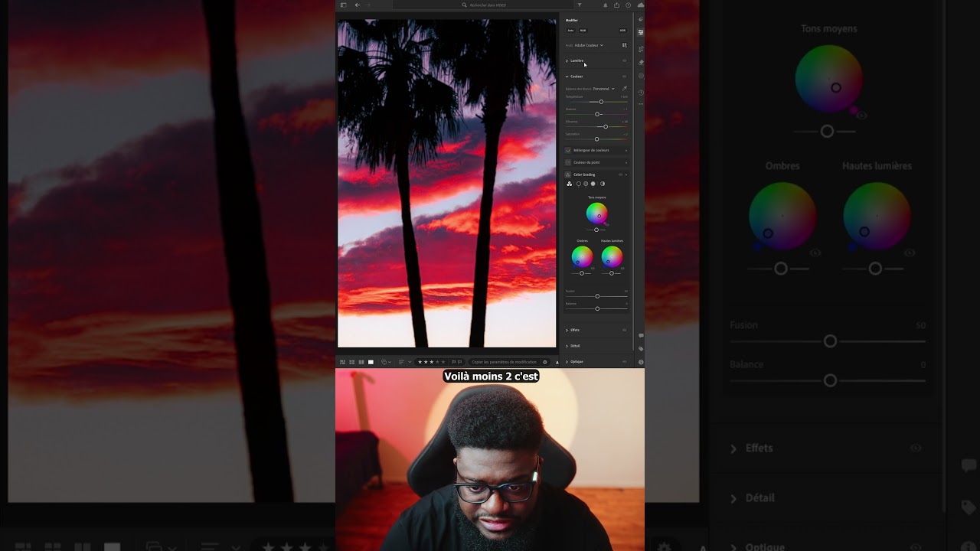Select the Healing eraser tool
Screen dimensions: 980x551
(641, 62)
